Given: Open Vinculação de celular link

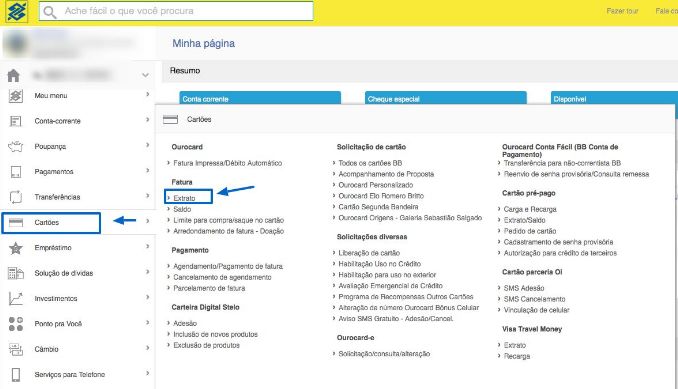Looking at the screenshot, I should click(536, 310).
